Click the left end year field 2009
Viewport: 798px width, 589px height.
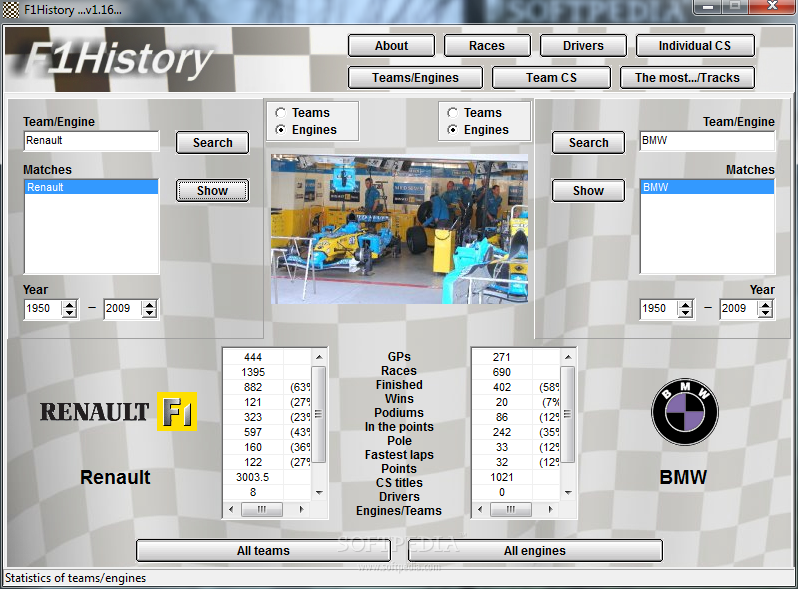click(123, 308)
